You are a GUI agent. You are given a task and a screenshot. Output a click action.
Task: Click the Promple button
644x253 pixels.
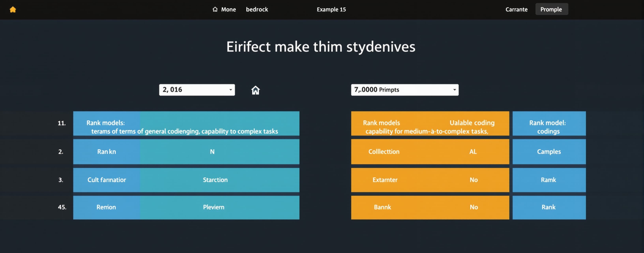coord(551,9)
